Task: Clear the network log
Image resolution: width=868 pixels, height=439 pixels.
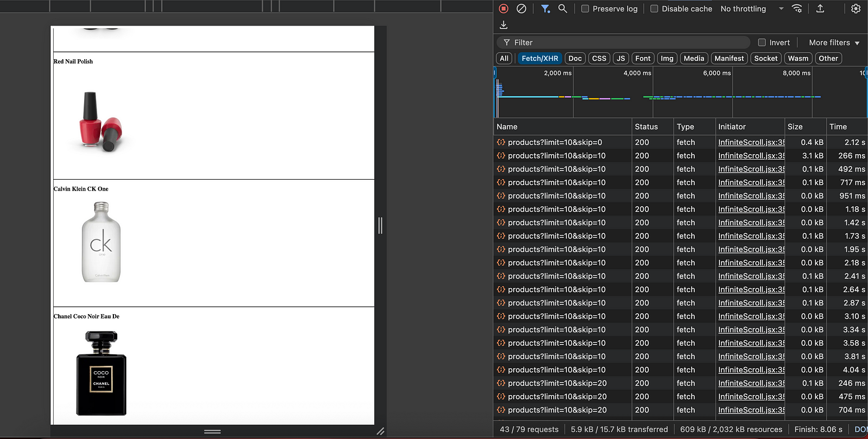Action: [521, 9]
